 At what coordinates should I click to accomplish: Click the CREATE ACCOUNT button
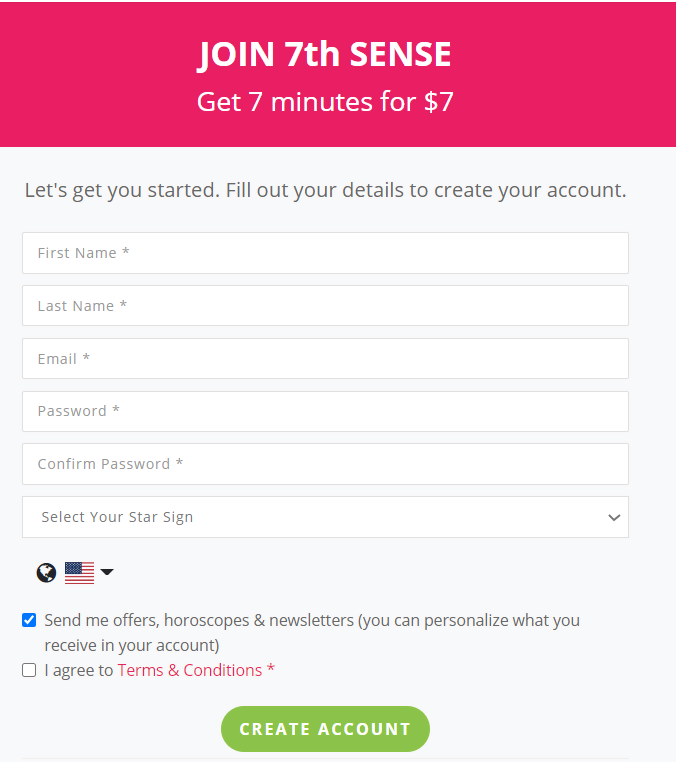(x=325, y=729)
